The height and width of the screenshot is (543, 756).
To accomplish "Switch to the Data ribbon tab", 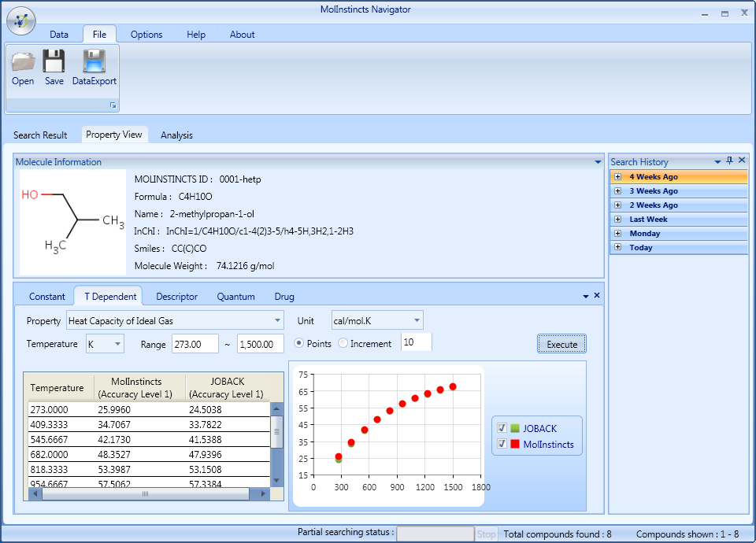I will coord(59,35).
